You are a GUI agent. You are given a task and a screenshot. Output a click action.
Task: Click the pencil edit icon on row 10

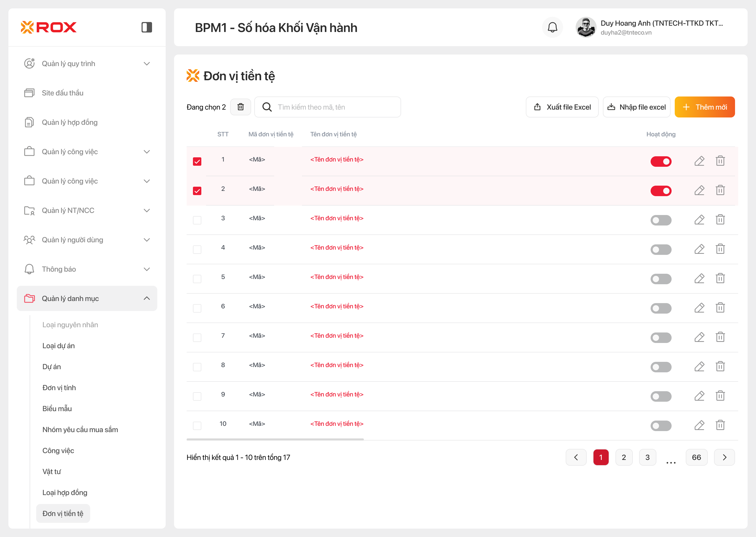point(699,425)
